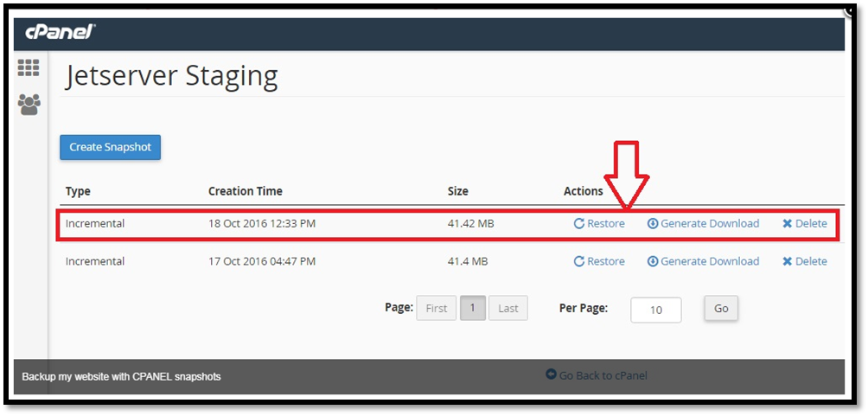Viewport: 868px width, 416px height.
Task: Click download icon for 17 Oct snapshot
Action: tap(653, 261)
